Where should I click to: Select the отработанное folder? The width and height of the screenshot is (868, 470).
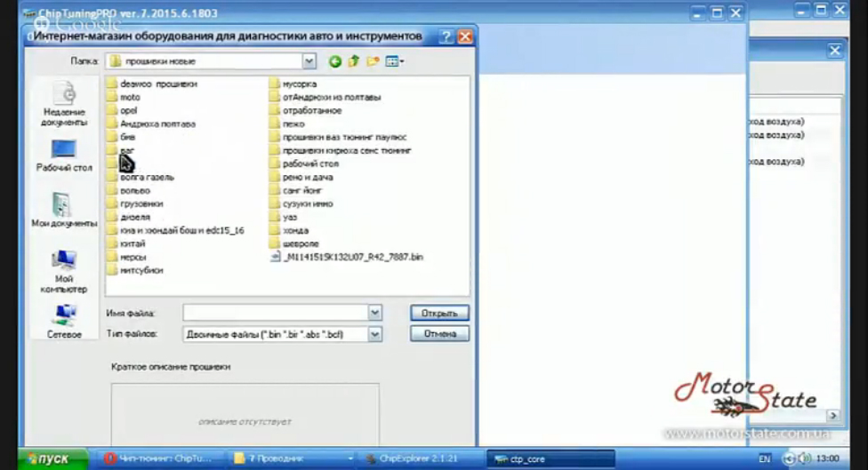click(306, 110)
